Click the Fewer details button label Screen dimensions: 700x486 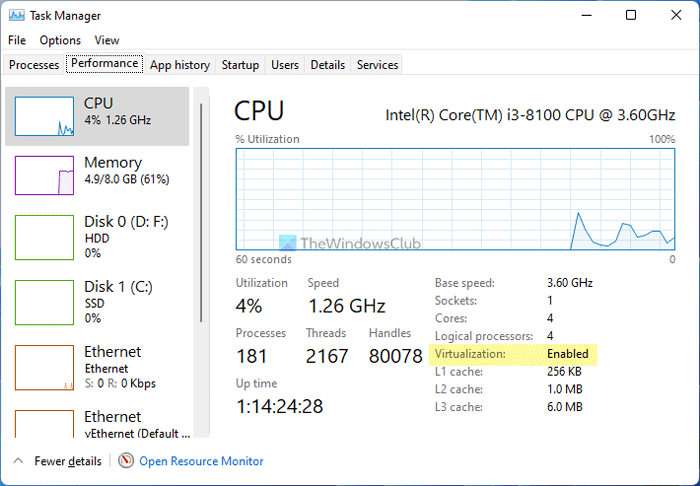pyautogui.click(x=68, y=461)
